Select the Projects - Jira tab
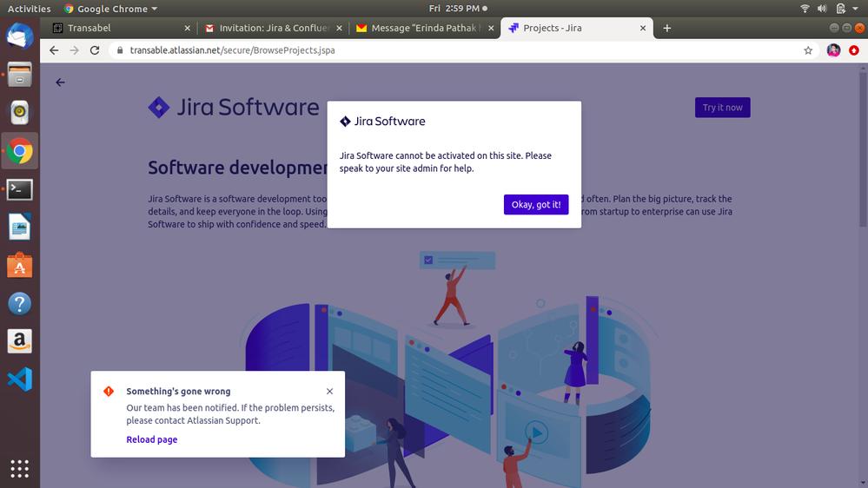 tap(577, 28)
